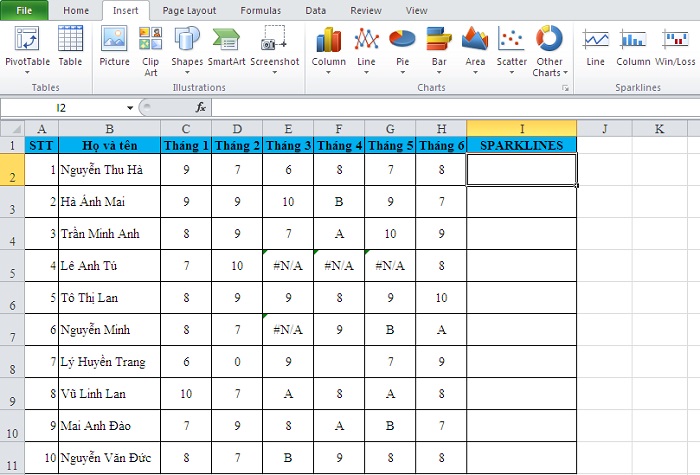This screenshot has width=700, height=475.
Task: Expand the Scatter chart dropdown arrow
Action: click(512, 72)
